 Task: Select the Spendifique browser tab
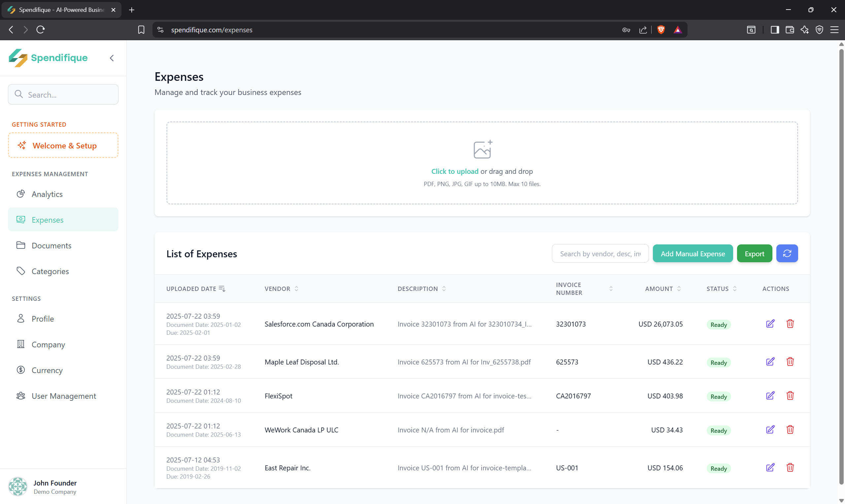(x=58, y=10)
